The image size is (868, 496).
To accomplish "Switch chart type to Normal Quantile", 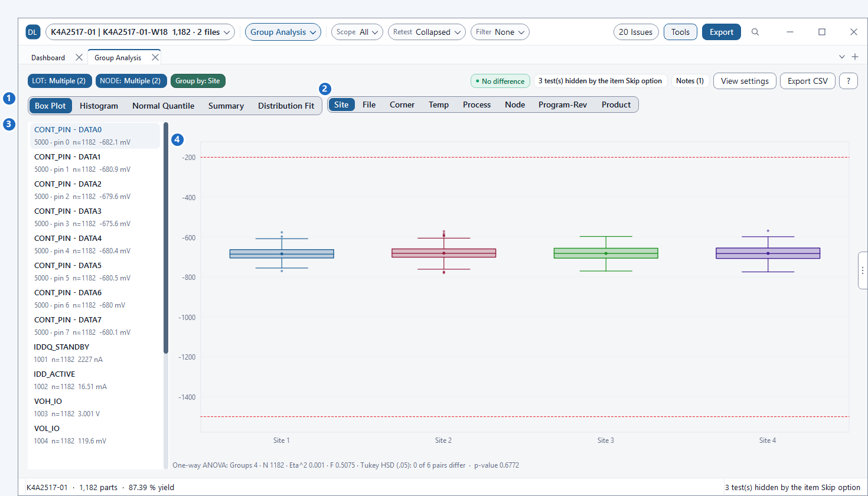I will (x=163, y=106).
